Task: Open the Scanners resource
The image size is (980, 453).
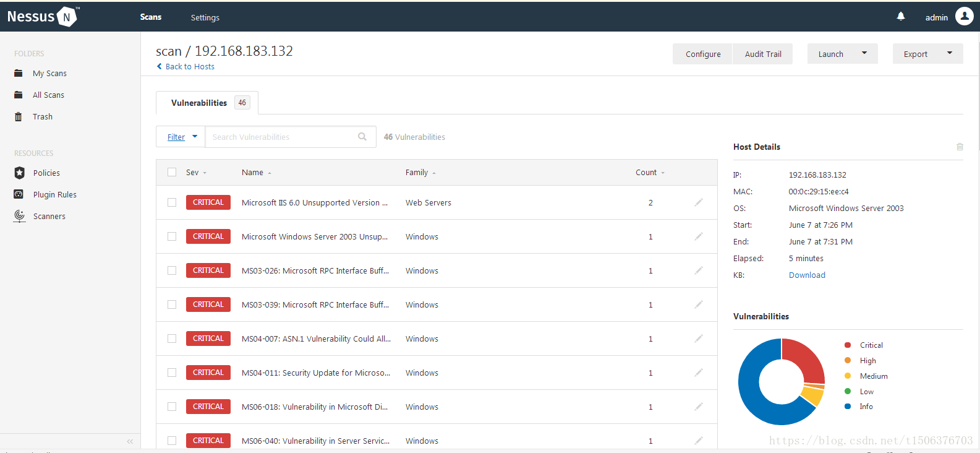Action: coord(49,216)
